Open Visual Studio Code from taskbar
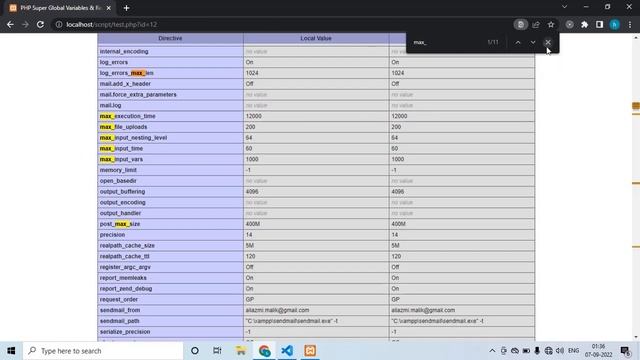Image resolution: width=640 pixels, height=360 pixels. 287,351
